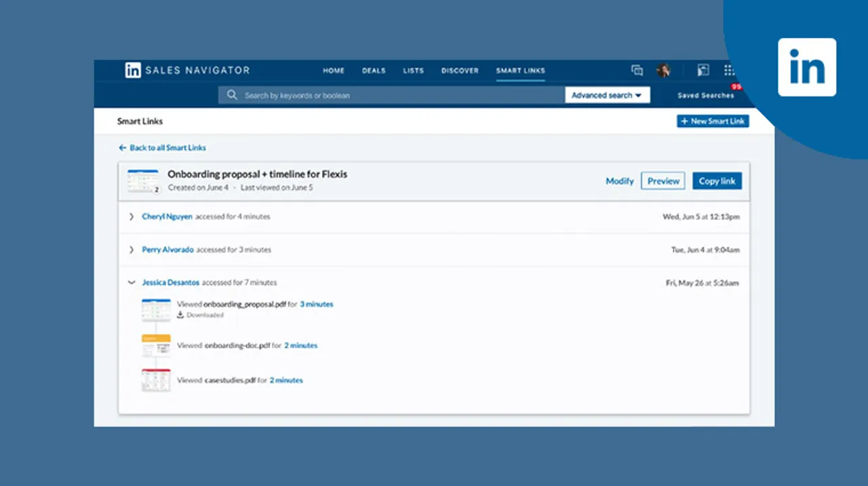The height and width of the screenshot is (486, 868).
Task: Click the 'Last viewed on June 5' text
Action: [x=277, y=187]
